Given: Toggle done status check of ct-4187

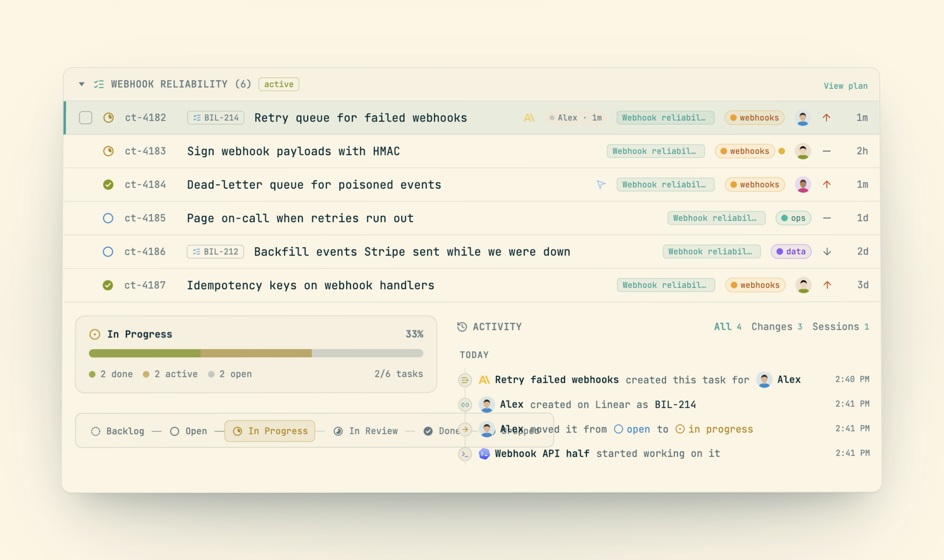Looking at the screenshot, I should pos(108,285).
